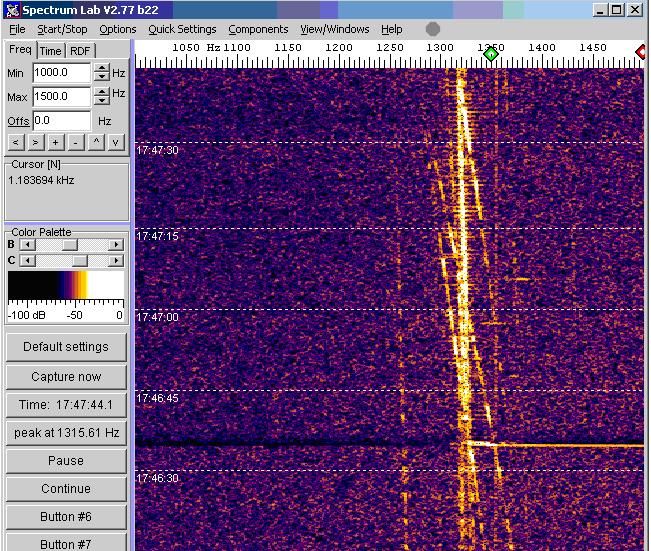This screenshot has width=651, height=551.
Task: Switch to the Time tab
Action: pos(50,51)
